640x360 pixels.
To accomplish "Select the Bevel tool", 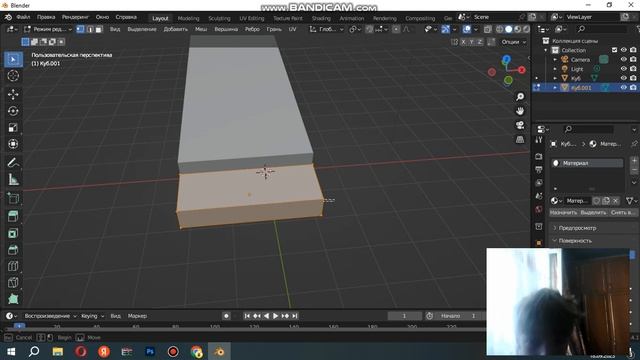I will click(x=13, y=249).
